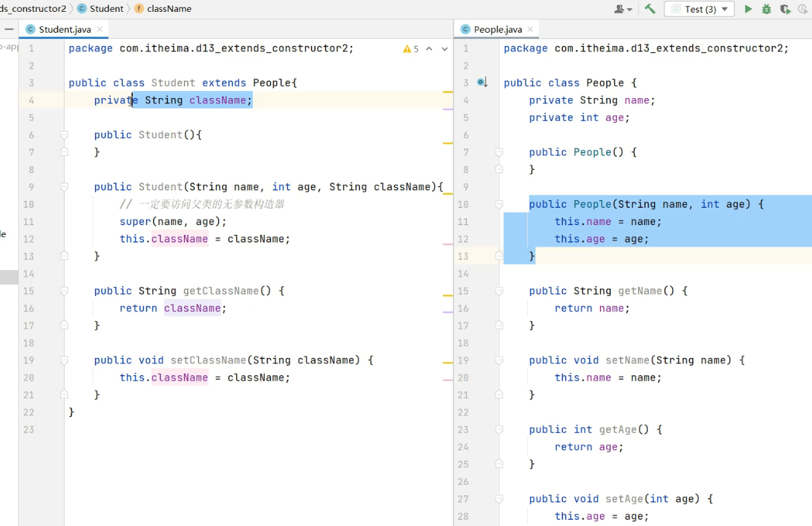
Task: Click 'private int age;' in People.java
Action: 579,117
